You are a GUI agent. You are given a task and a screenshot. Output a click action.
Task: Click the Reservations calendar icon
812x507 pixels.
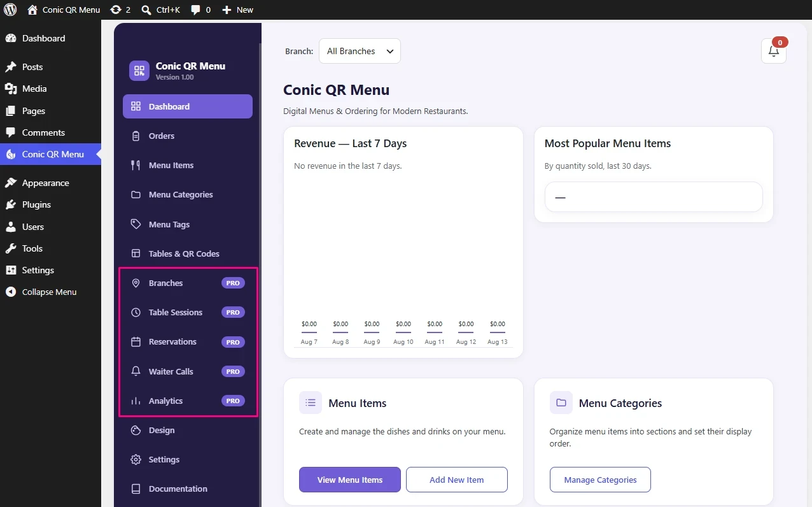(x=136, y=341)
